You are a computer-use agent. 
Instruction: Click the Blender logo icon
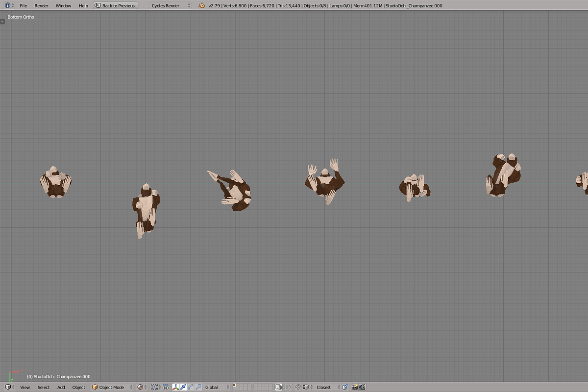tap(202, 5)
